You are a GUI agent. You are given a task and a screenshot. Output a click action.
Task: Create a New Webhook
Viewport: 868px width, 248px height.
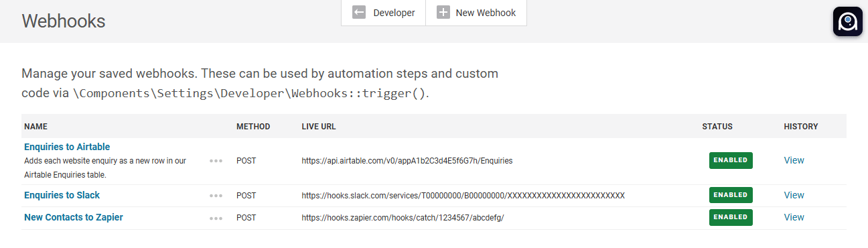[x=476, y=13]
